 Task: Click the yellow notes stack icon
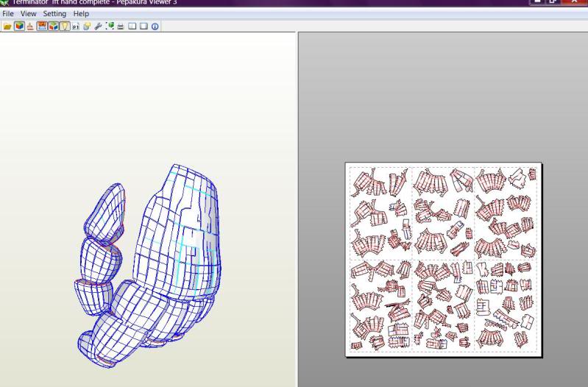pos(87,26)
